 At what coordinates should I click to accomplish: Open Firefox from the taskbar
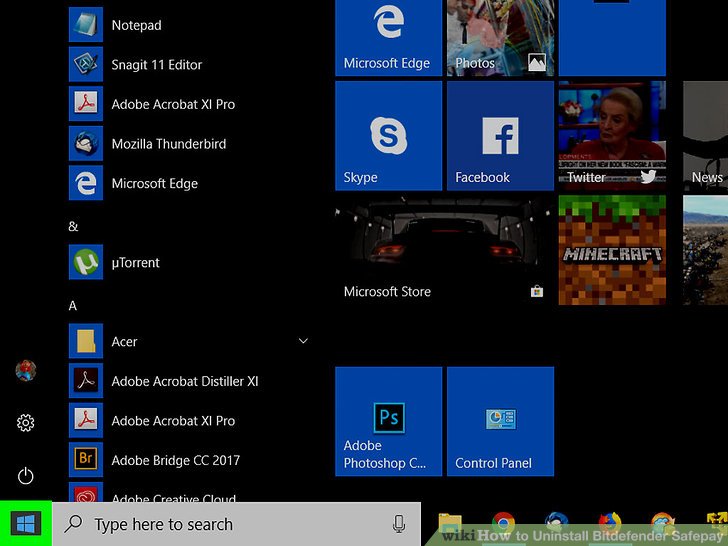[x=609, y=525]
